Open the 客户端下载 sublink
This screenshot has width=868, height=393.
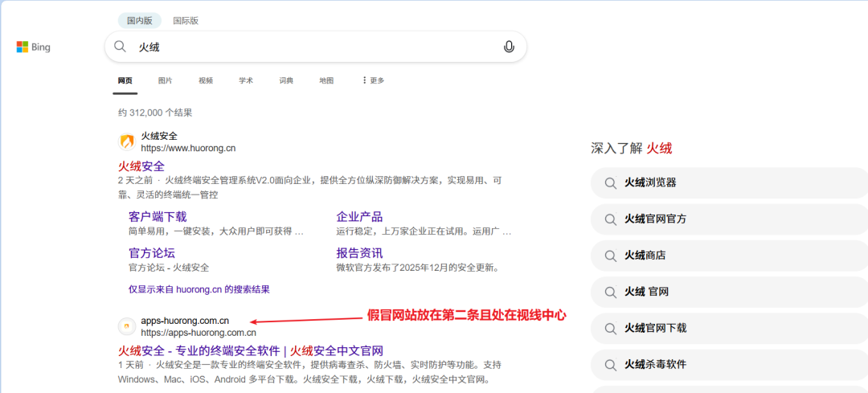(158, 216)
